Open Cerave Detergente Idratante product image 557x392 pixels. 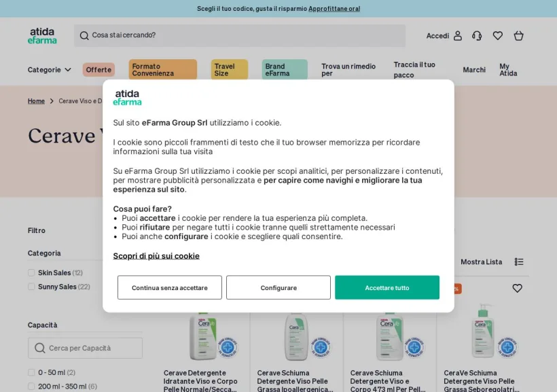[203, 336]
